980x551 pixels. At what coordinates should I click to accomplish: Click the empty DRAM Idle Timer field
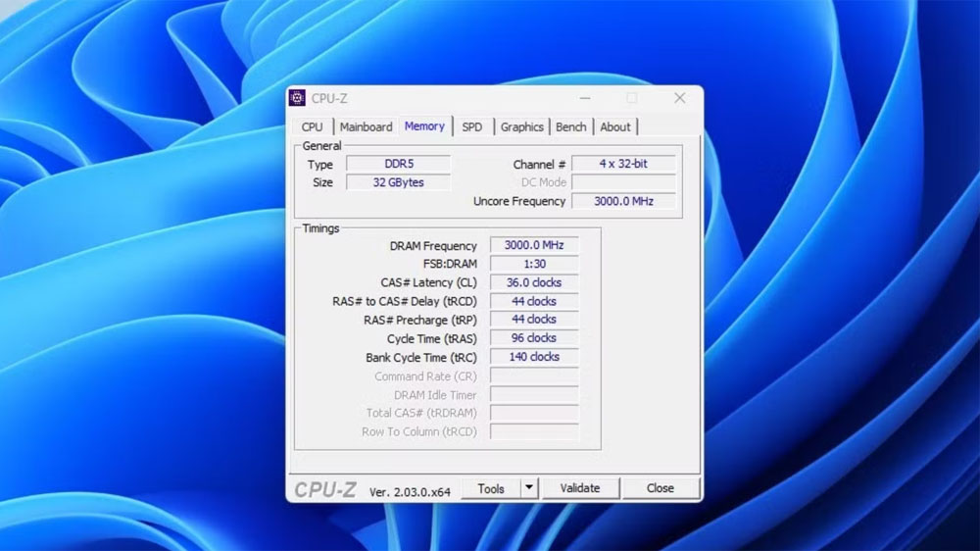pos(534,395)
